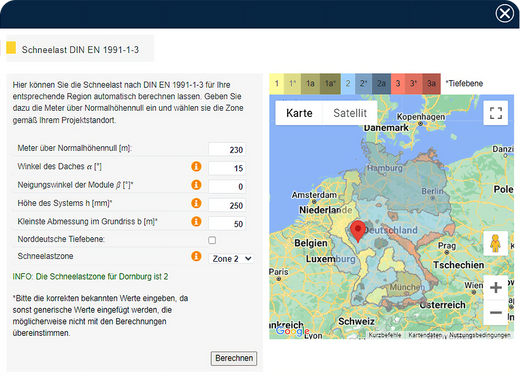Click the Schneelast DIN EN 1991-1-3 heading
Viewport: 520px width, 390px height.
click(80, 50)
